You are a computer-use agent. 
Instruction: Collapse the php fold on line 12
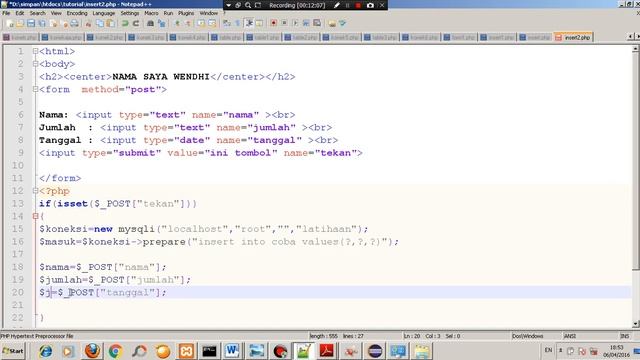point(36,191)
